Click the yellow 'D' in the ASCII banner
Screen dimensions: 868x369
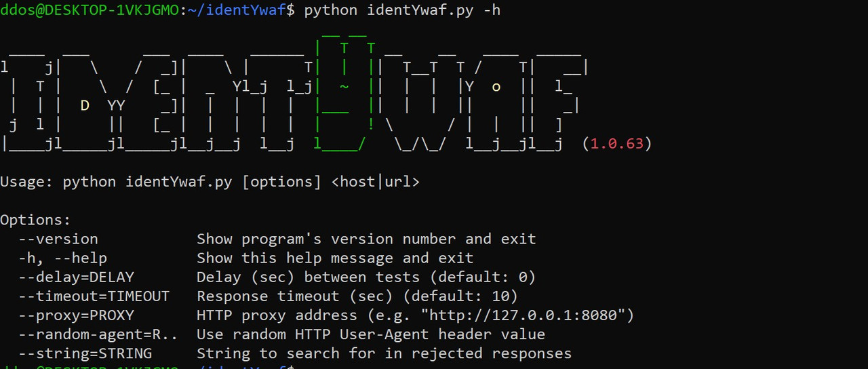coord(85,105)
